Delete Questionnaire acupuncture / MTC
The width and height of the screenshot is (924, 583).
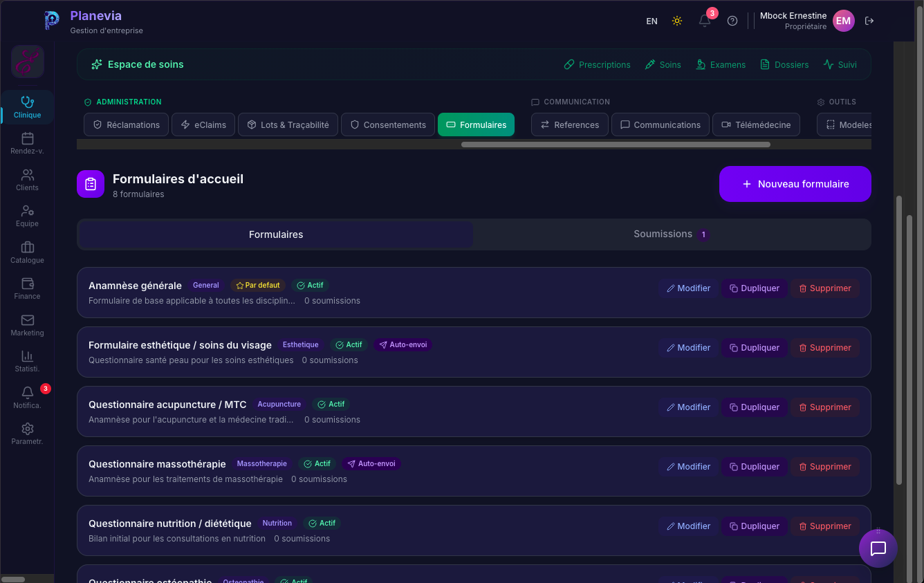click(825, 407)
